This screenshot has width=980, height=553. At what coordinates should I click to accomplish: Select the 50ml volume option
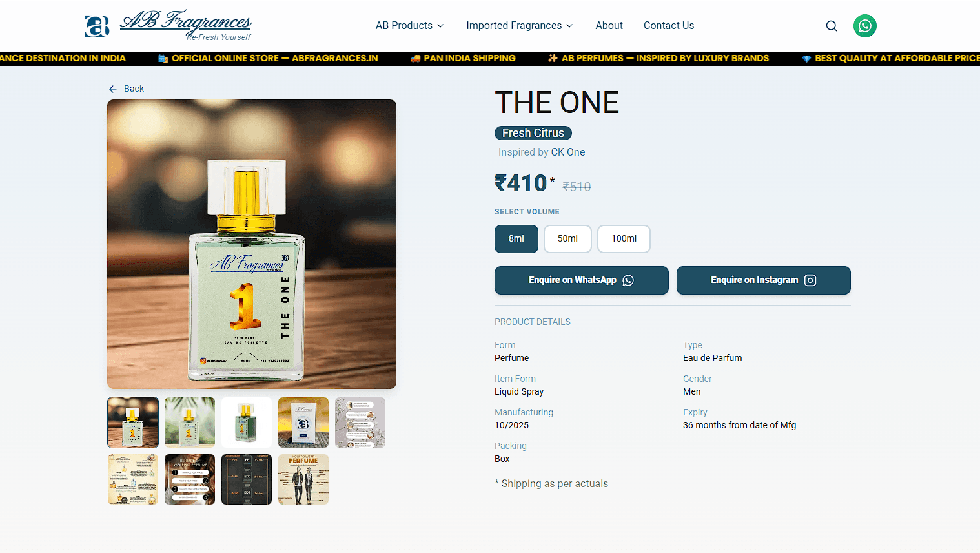[567, 239]
